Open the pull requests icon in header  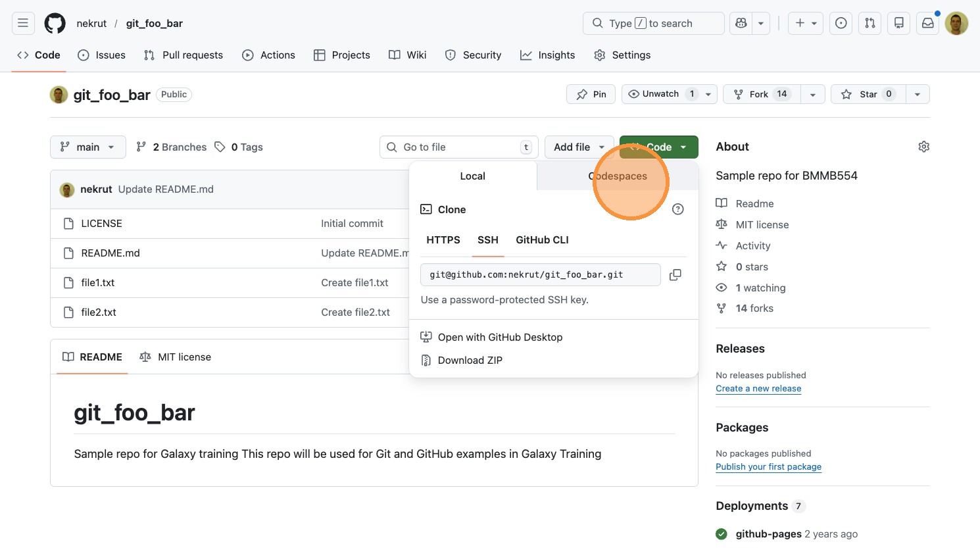[x=870, y=24]
